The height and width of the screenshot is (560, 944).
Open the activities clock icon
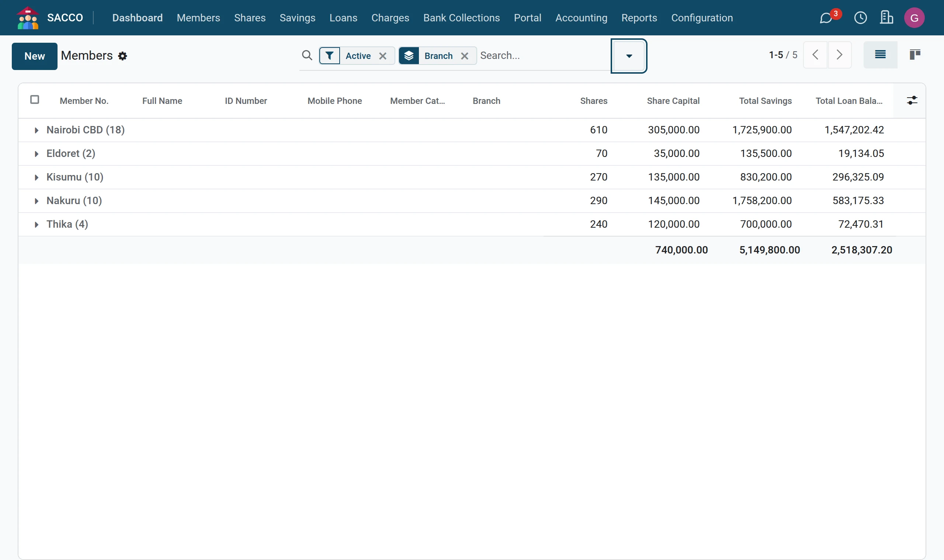pos(861,18)
